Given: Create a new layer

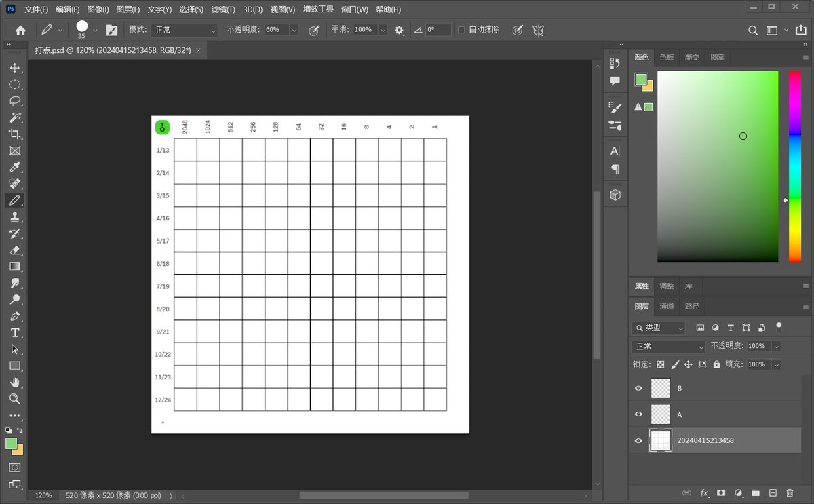Looking at the screenshot, I should (x=773, y=493).
